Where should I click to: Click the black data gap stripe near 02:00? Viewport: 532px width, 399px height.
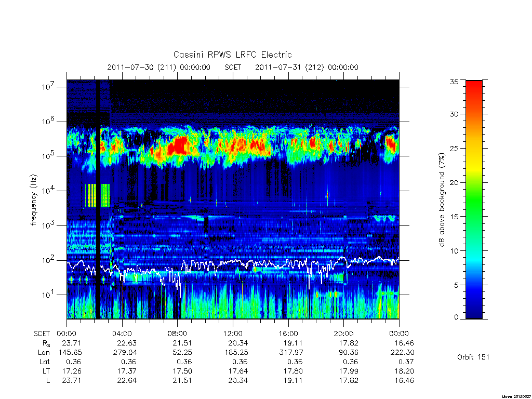tap(98, 199)
